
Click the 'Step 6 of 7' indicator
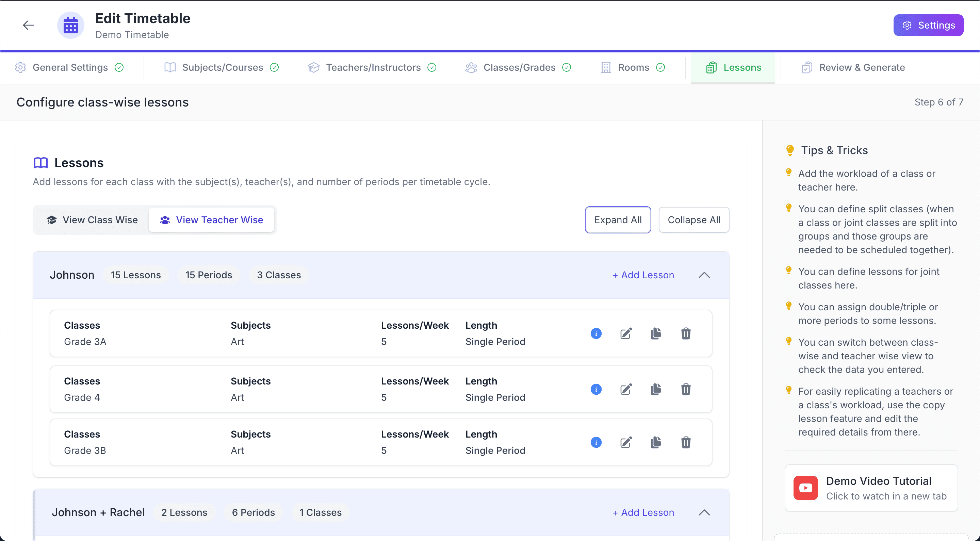pos(939,102)
